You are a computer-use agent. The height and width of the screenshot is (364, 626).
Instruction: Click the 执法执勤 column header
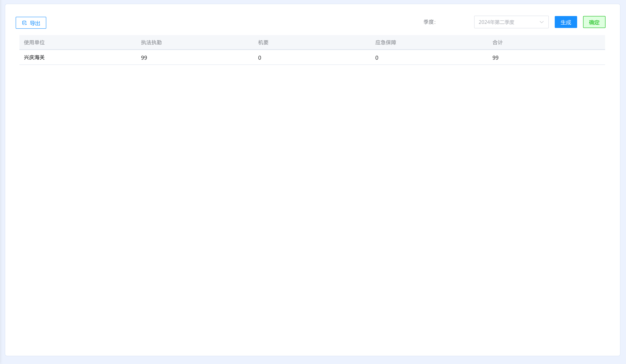151,43
